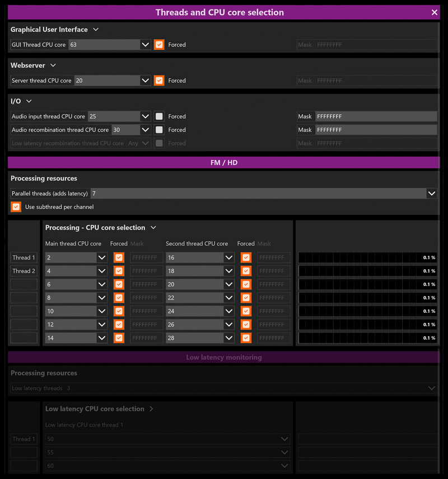Open GUI Thread CPU core dropdown

coord(145,45)
